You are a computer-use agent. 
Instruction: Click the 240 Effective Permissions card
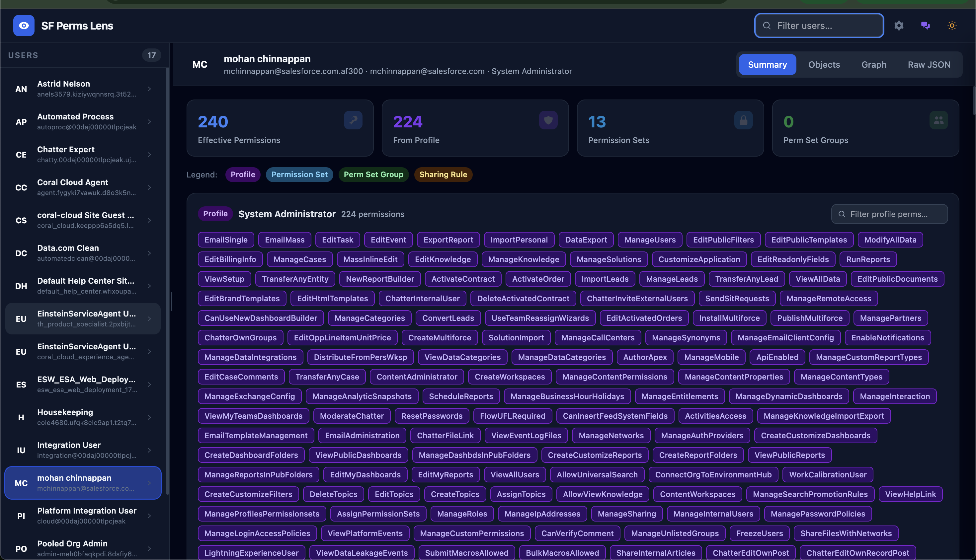point(280,128)
